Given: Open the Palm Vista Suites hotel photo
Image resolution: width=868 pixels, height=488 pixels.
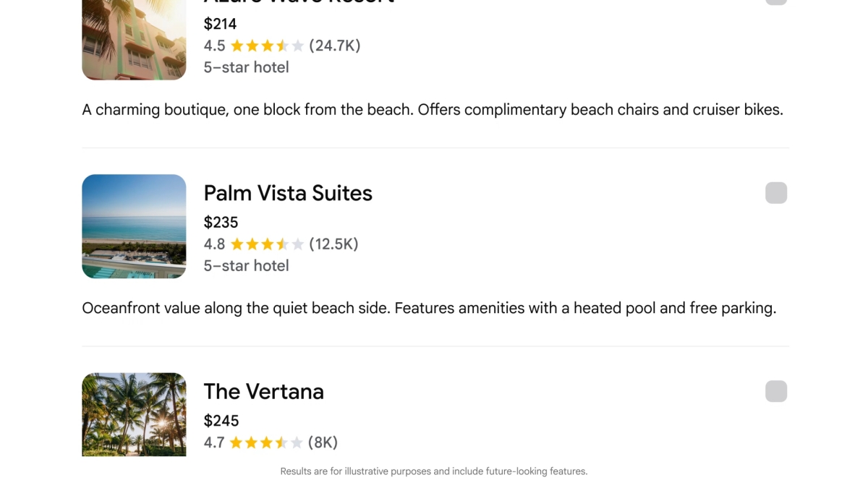Looking at the screenshot, I should point(134,226).
